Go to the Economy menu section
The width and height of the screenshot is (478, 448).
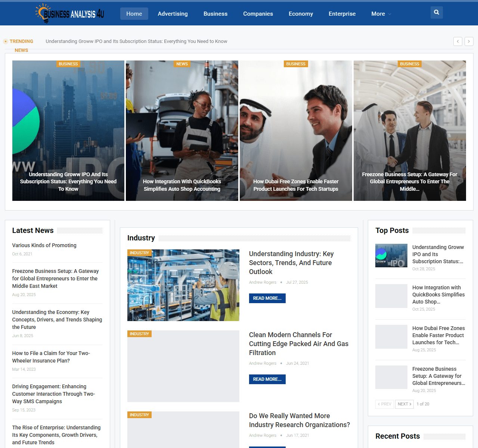[301, 14]
